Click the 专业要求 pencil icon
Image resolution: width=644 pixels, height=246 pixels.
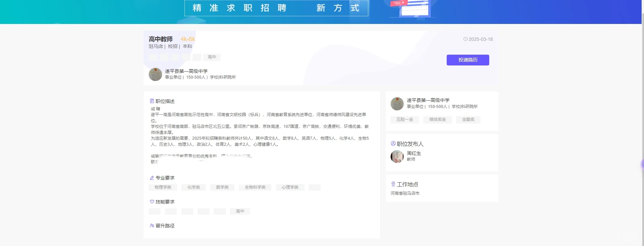point(152,177)
